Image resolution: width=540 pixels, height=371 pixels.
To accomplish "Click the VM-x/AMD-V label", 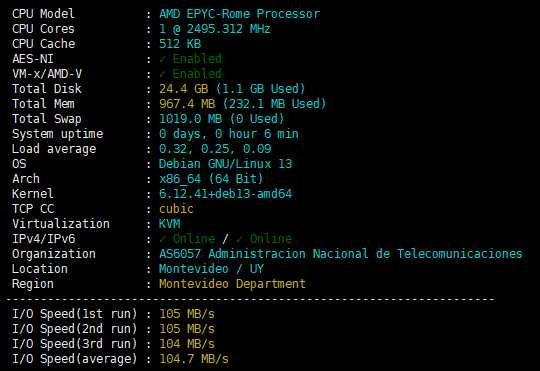I will coord(47,74).
